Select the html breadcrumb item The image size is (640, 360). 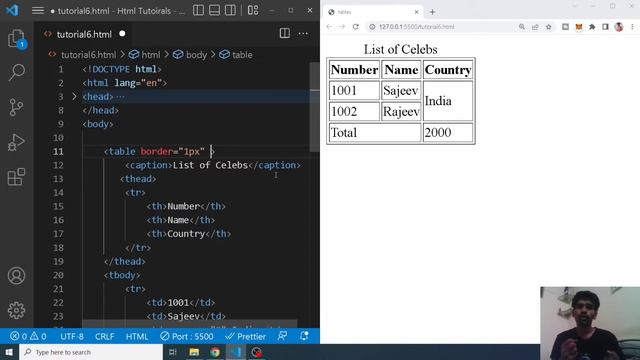tap(151, 55)
